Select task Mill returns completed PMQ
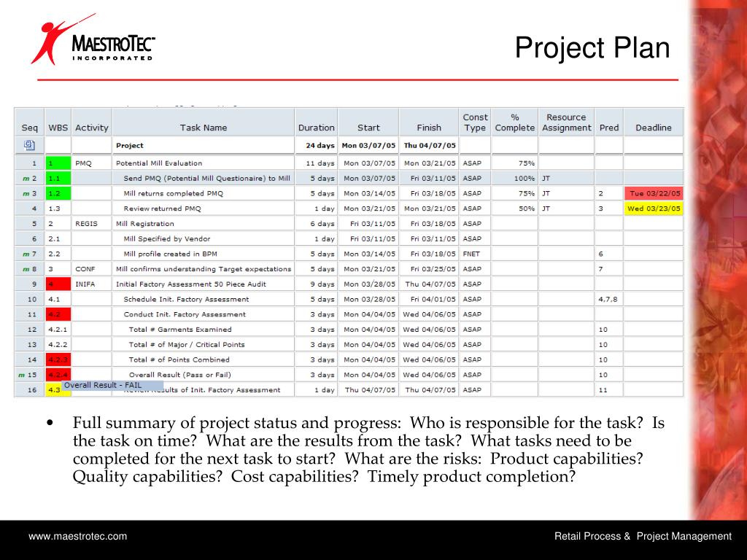The width and height of the screenshot is (747, 560). click(174, 193)
